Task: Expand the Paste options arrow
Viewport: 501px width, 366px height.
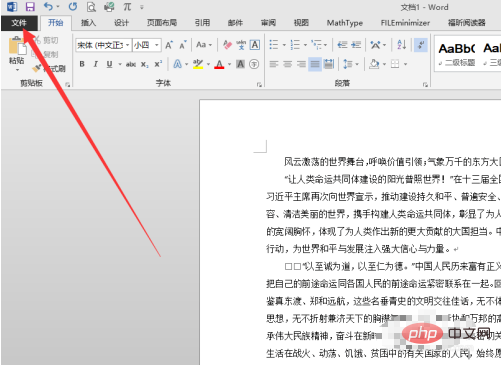Action: point(17,70)
